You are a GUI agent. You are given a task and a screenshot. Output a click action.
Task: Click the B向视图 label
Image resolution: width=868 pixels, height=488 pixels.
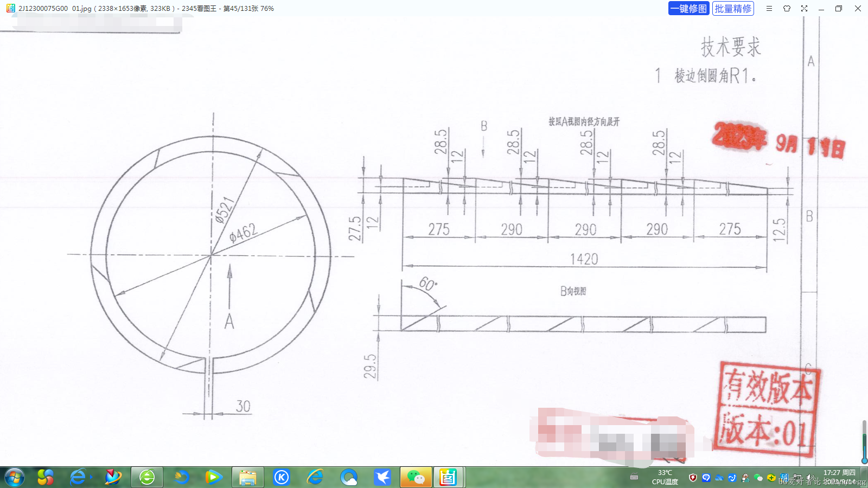[x=573, y=291]
